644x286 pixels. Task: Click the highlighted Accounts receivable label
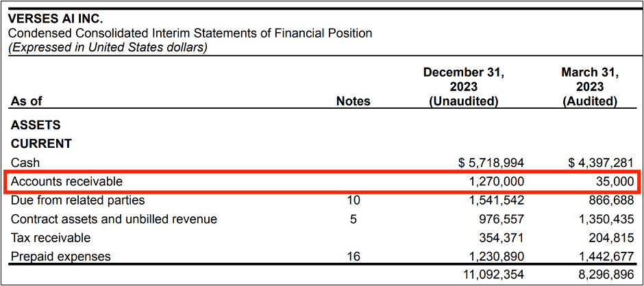(66, 182)
